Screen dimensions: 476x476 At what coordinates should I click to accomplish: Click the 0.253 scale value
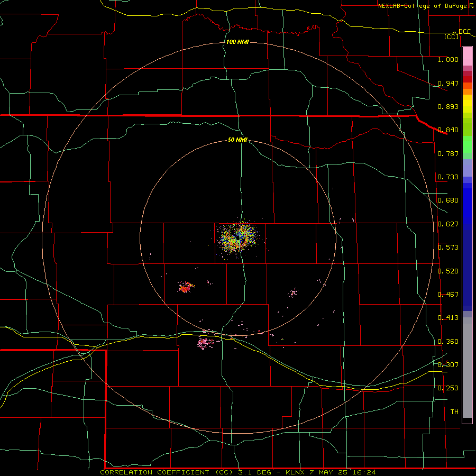(x=448, y=388)
